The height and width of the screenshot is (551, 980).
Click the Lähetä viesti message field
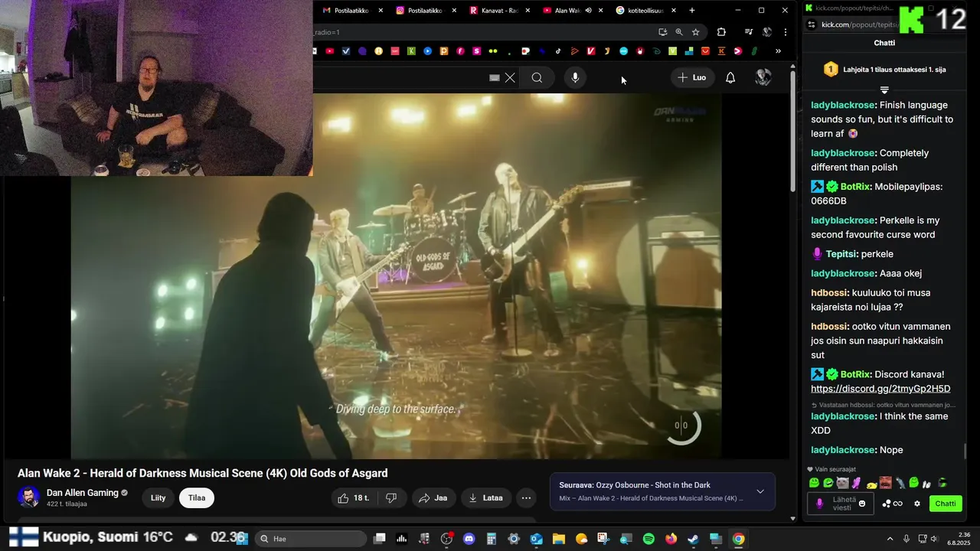[x=841, y=504]
